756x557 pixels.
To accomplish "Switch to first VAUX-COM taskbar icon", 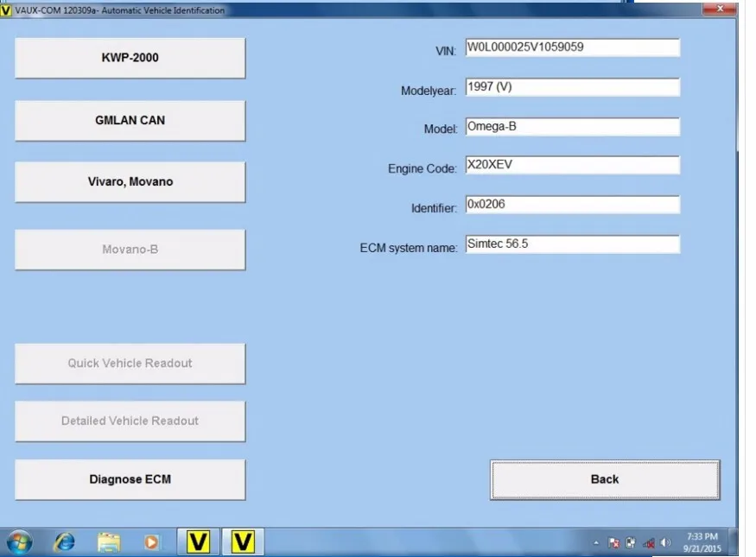I will tap(198, 542).
